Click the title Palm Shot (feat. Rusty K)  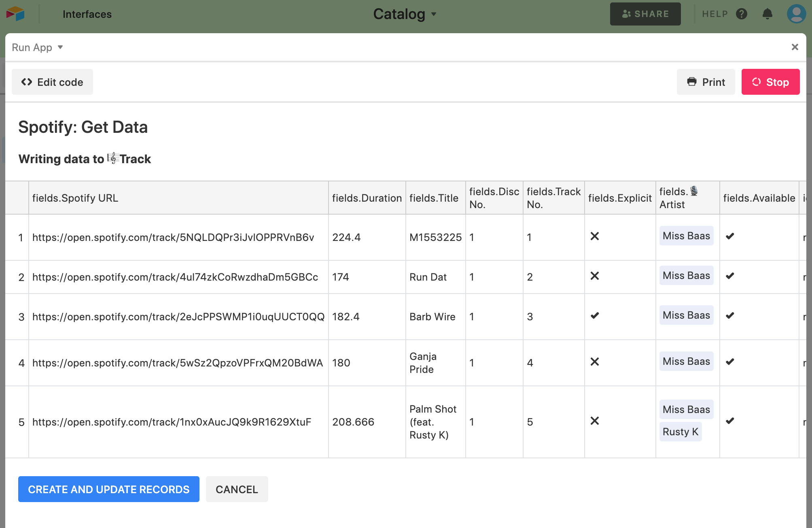(x=433, y=422)
